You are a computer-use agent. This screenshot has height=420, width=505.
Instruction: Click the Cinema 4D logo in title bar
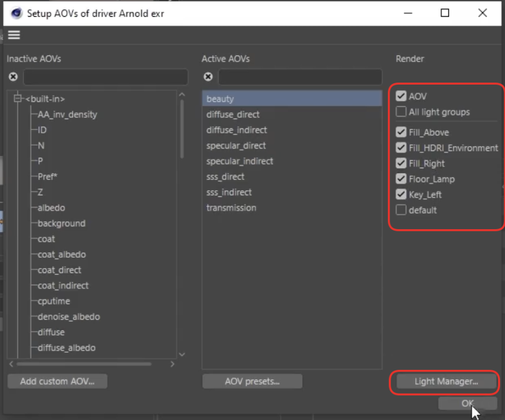(x=16, y=13)
